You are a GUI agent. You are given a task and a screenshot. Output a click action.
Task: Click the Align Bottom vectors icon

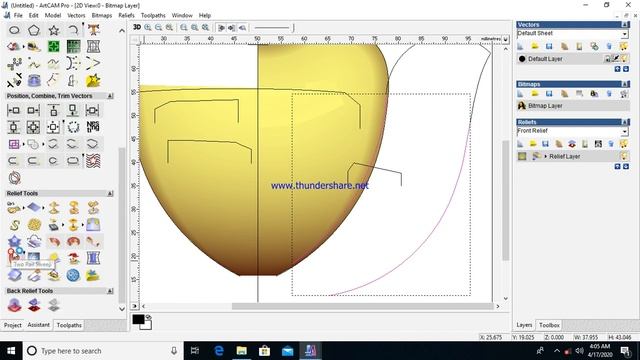point(73,110)
